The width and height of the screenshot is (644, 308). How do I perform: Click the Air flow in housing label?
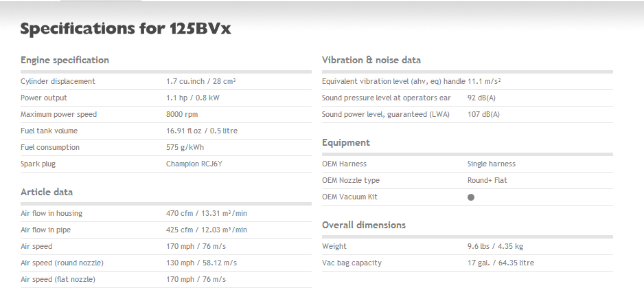[x=51, y=213]
